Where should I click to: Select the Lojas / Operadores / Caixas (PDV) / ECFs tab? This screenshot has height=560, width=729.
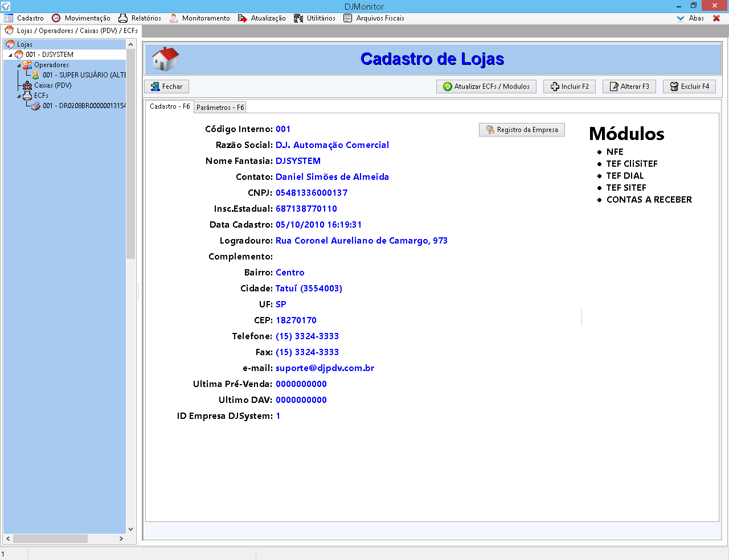coord(71,31)
